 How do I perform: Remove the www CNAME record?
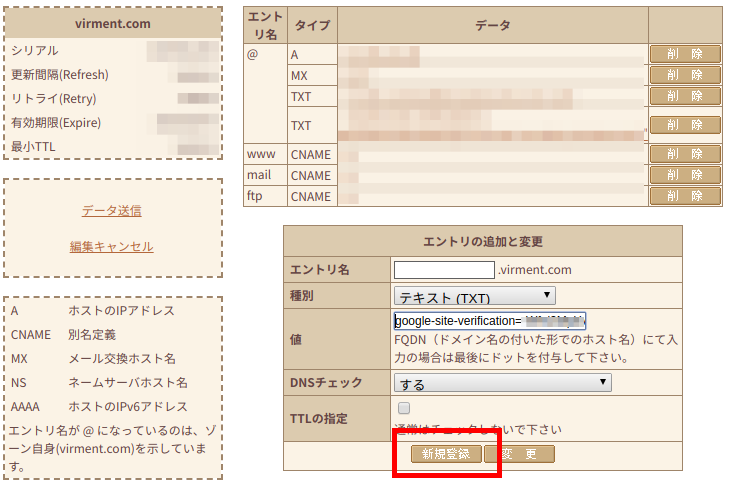[x=685, y=154]
